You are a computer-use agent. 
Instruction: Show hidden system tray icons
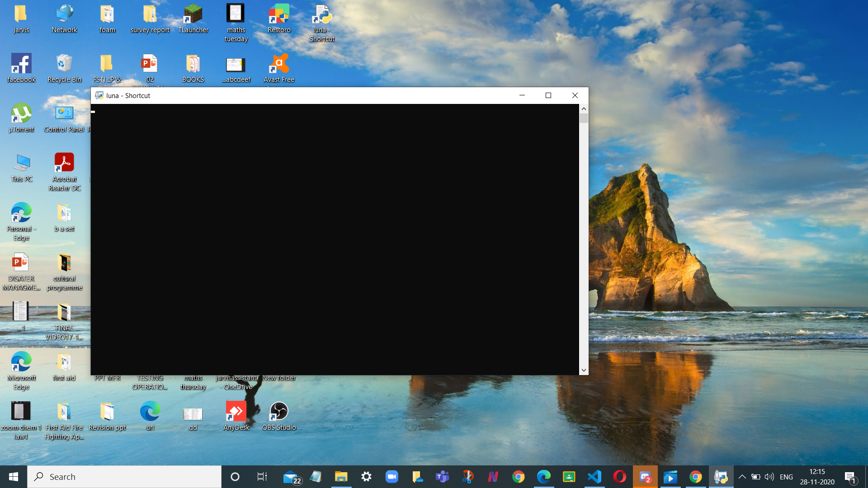(x=742, y=477)
